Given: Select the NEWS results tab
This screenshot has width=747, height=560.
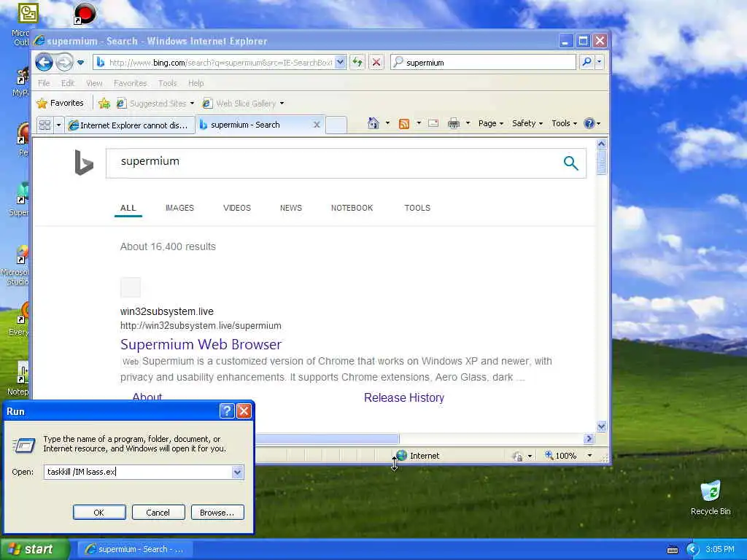Looking at the screenshot, I should click(290, 208).
